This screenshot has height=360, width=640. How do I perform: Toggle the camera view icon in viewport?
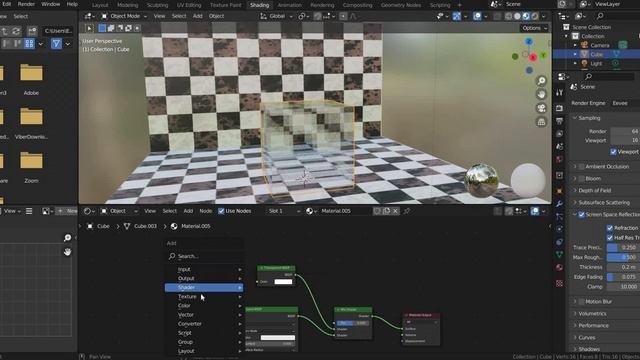[541, 108]
